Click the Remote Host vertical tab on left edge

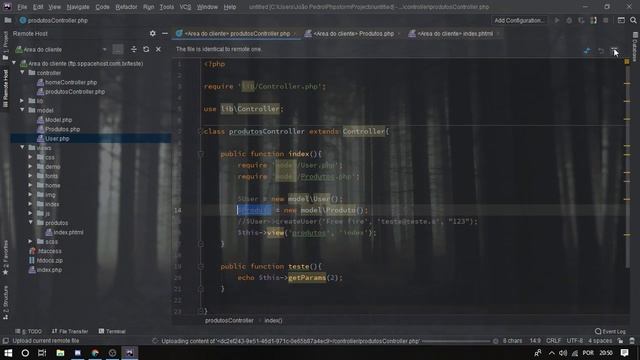[5, 88]
